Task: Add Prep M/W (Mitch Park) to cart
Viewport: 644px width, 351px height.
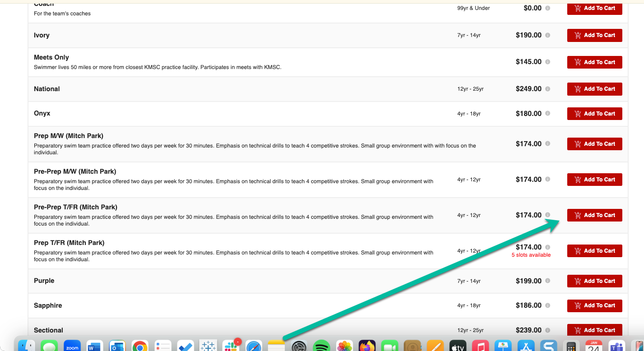Action: click(x=594, y=144)
